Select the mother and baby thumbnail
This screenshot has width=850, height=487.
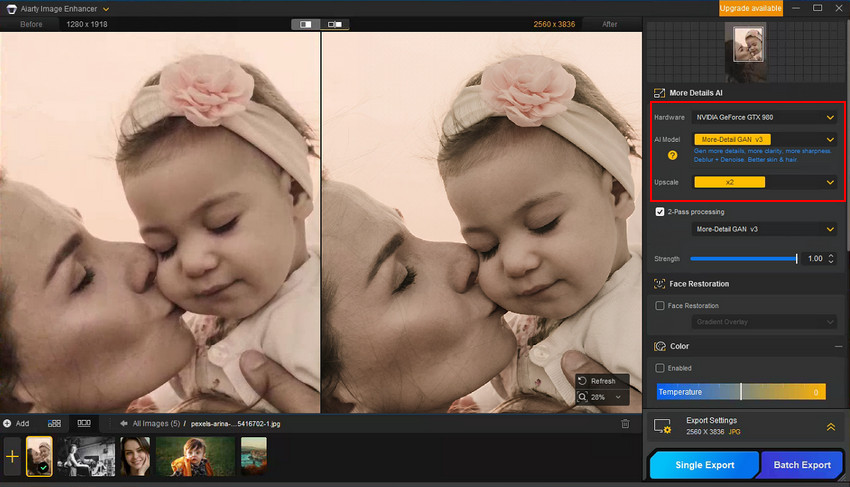pos(39,457)
